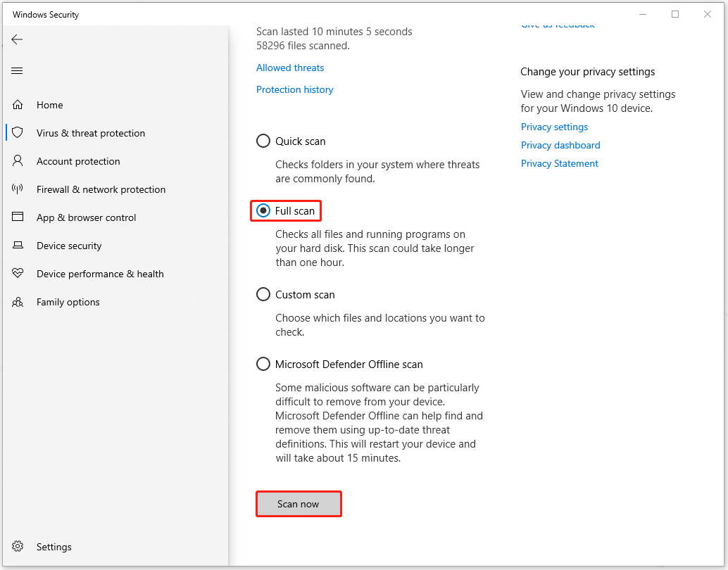The image size is (728, 570).
Task: Select Microsoft Defender Offline scan
Action: (263, 363)
